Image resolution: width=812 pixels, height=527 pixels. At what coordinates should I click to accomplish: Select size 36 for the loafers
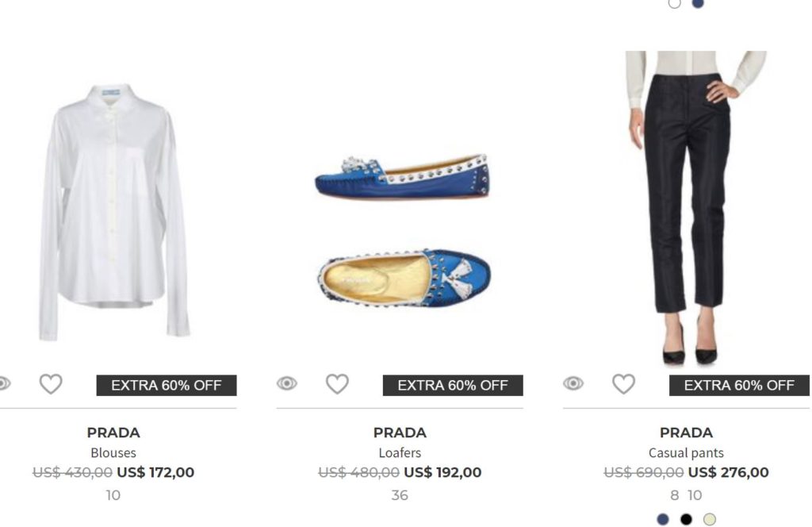click(400, 495)
